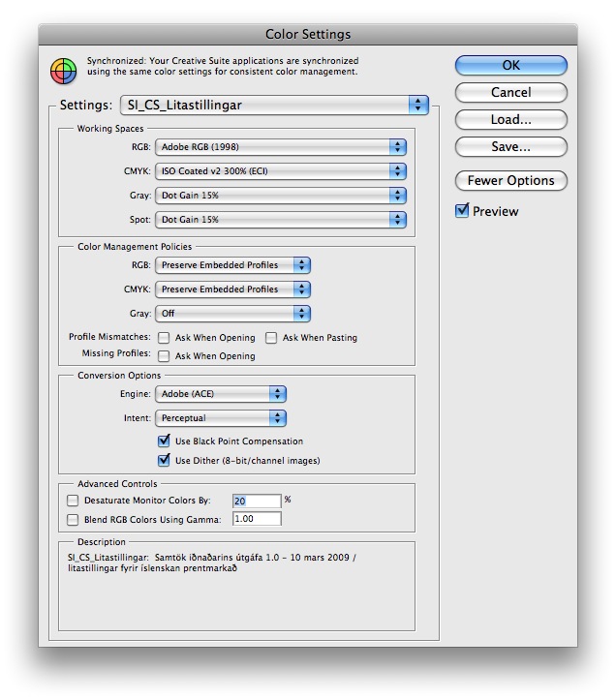
Task: Click the SI_CS_Litastillingar description text
Action: click(212, 563)
